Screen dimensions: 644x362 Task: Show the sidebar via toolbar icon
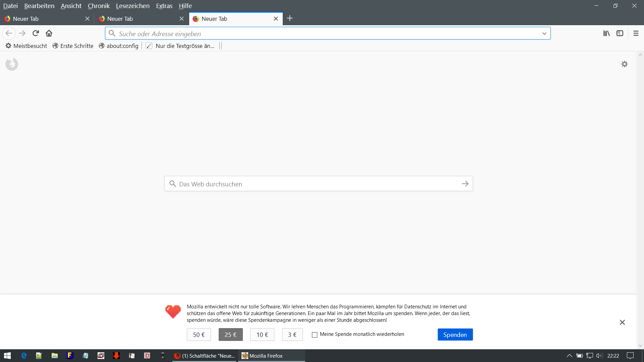point(620,33)
